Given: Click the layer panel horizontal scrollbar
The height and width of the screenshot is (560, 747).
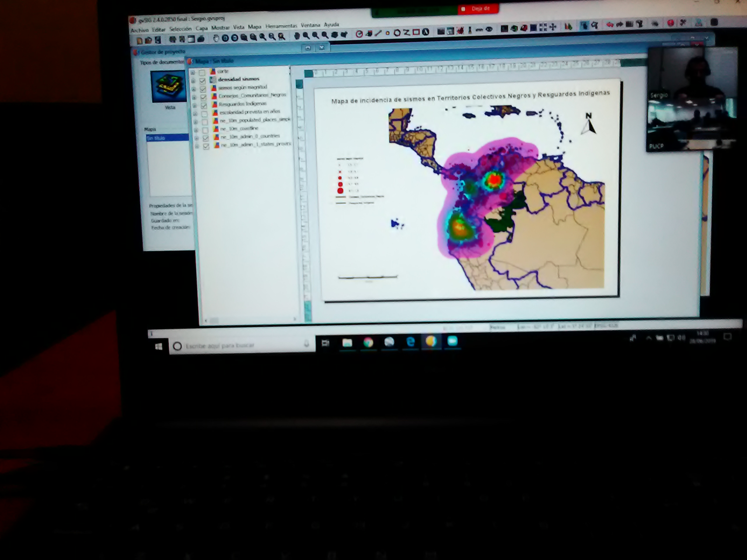Looking at the screenshot, I should [x=250, y=320].
